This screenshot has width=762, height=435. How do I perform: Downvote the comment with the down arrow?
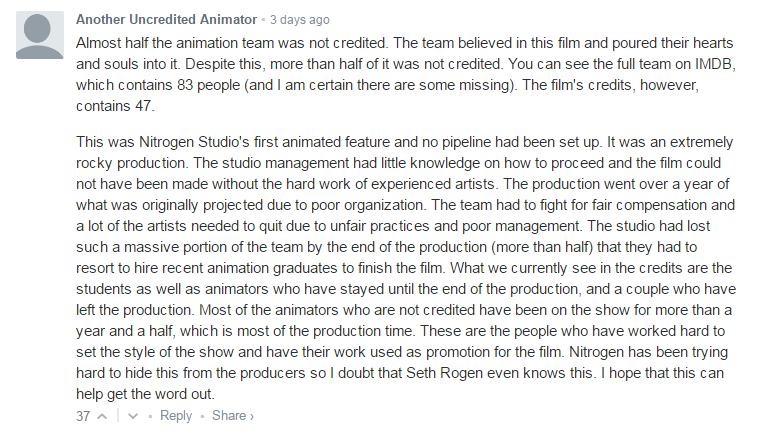coord(133,417)
